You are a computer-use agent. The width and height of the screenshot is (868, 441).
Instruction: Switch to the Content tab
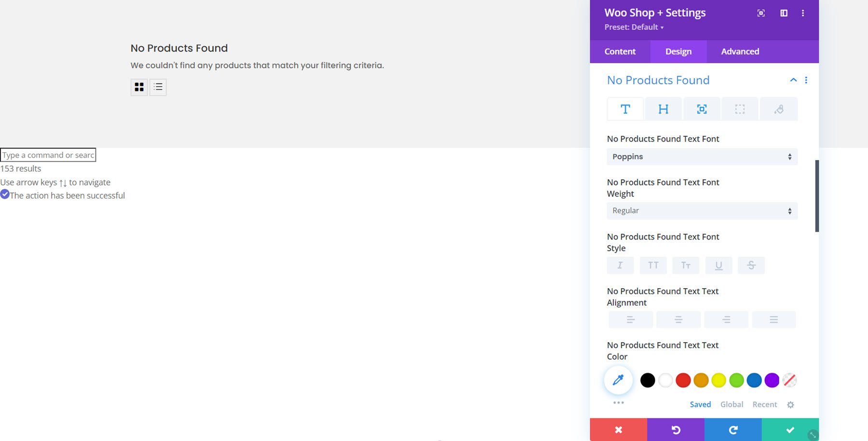tap(620, 51)
